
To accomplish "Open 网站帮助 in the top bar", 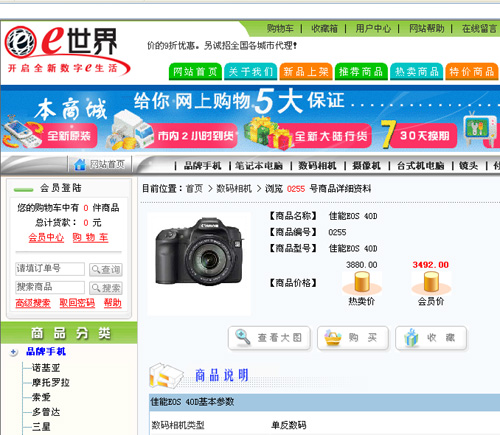I will 427,29.
